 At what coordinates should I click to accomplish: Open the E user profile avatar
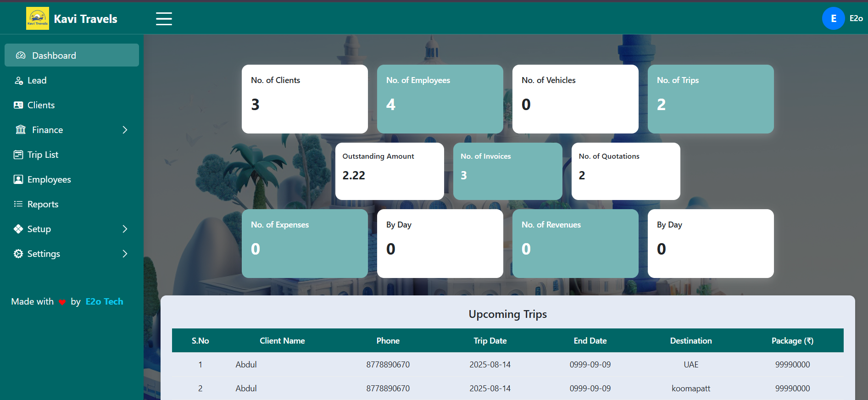[x=833, y=19]
